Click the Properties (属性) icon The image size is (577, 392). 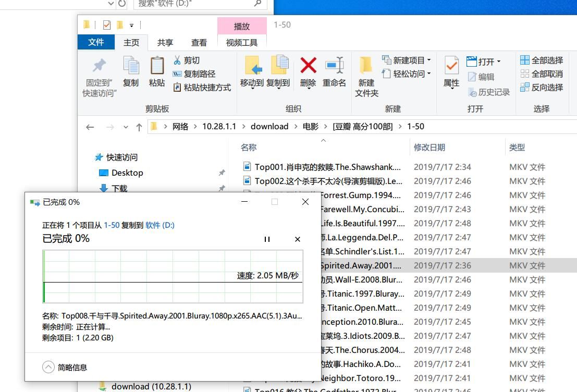[x=451, y=66]
